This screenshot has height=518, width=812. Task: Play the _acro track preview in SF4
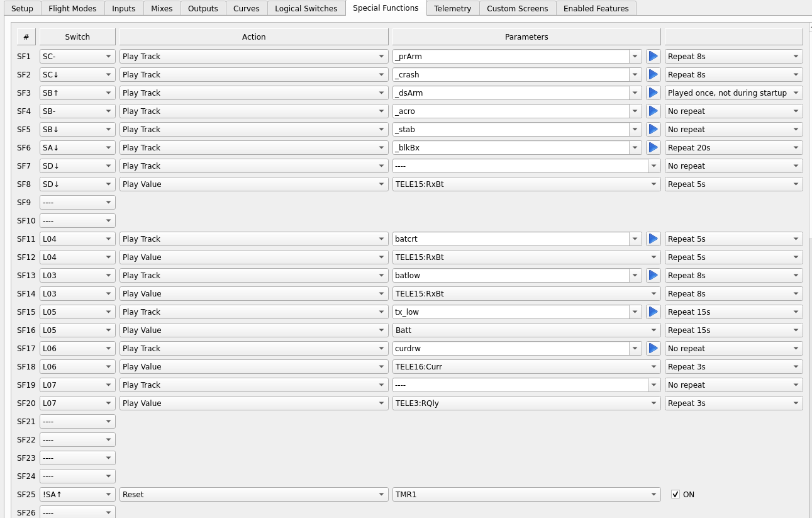click(x=653, y=111)
